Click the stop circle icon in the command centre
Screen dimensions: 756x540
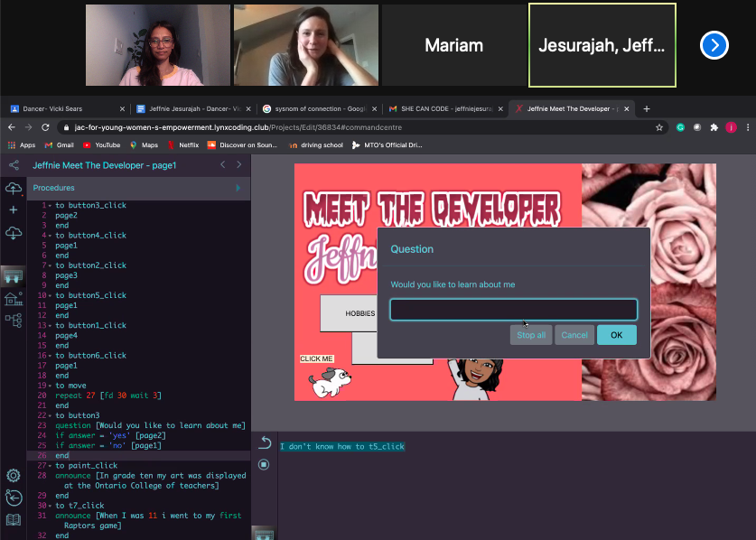pyautogui.click(x=262, y=464)
